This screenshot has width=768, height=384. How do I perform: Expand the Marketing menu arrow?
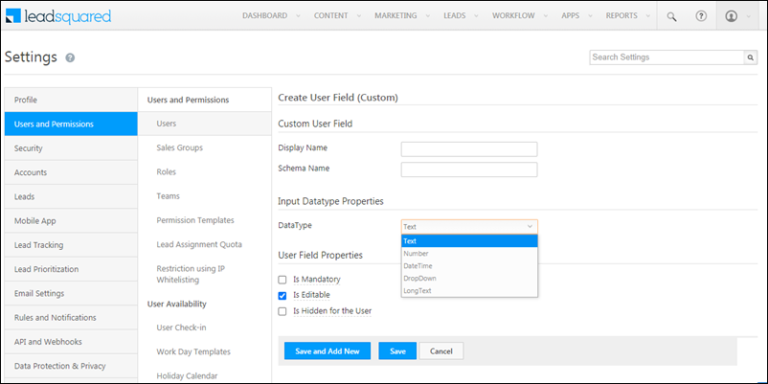tap(428, 16)
